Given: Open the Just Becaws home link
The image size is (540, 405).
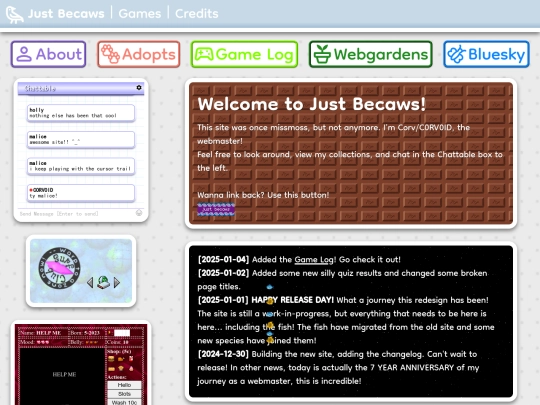Looking at the screenshot, I should (x=66, y=14).
